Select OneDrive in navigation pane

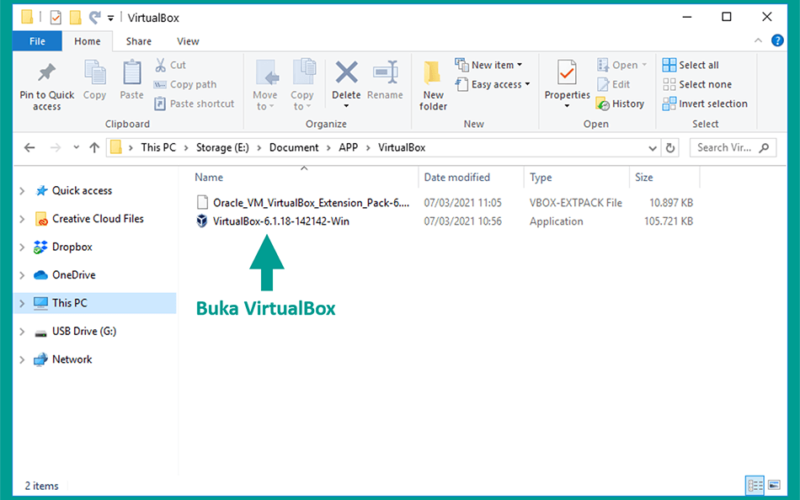coord(73,275)
